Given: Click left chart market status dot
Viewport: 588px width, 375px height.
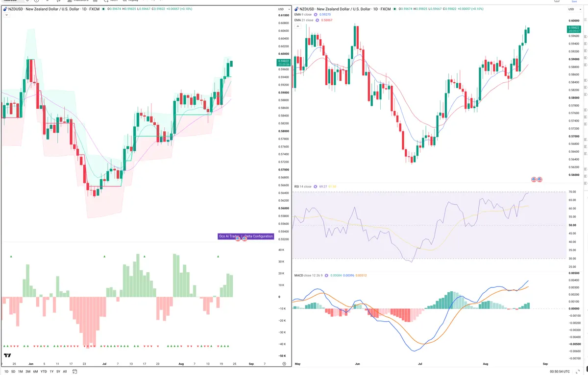Looking at the screenshot, I should pyautogui.click(x=104, y=9).
